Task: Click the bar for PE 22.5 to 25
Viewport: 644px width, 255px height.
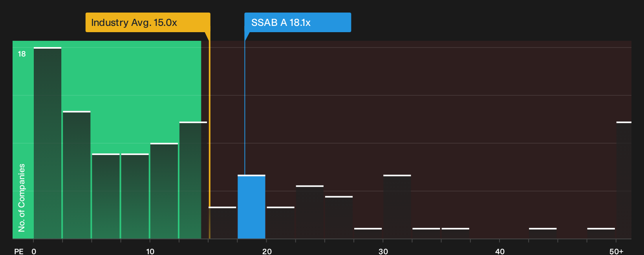Action: pos(310,212)
